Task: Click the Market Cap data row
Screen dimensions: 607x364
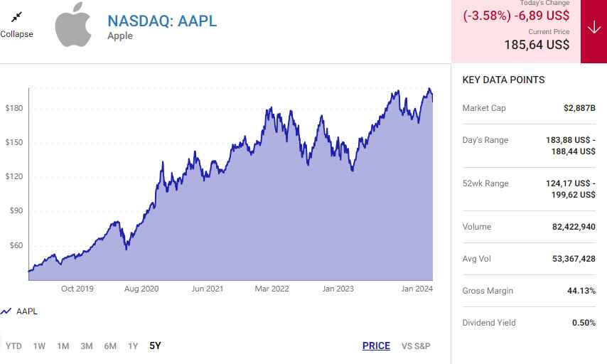Action: [529, 108]
